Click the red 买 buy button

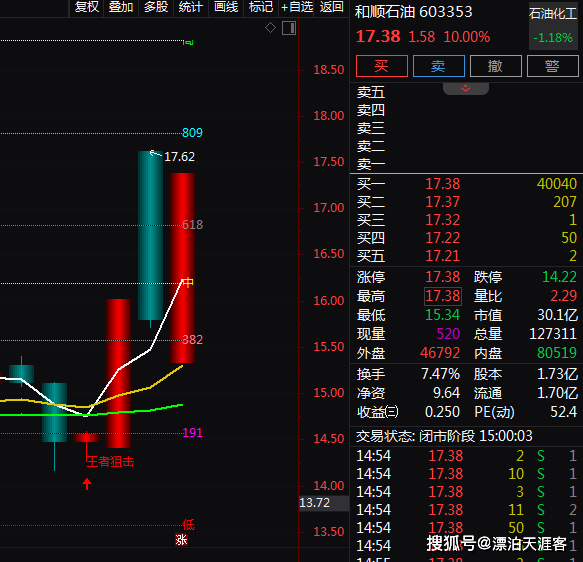point(382,66)
